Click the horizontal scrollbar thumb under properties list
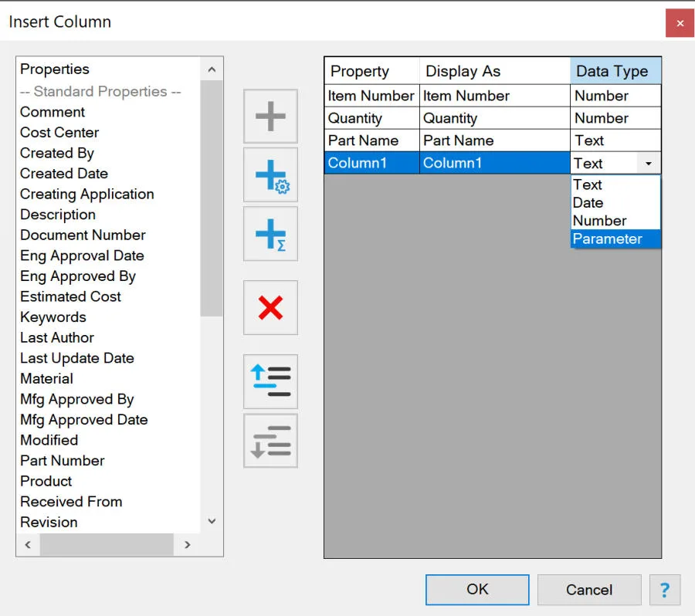The image size is (695, 616). pyautogui.click(x=107, y=544)
